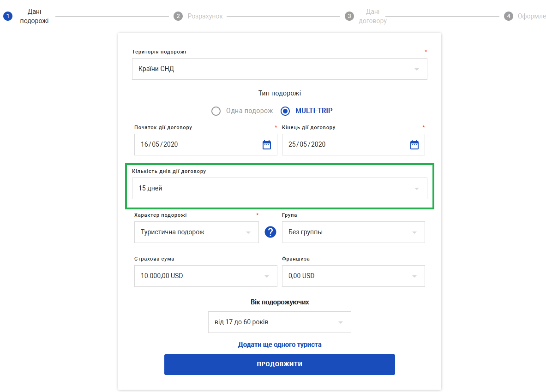The width and height of the screenshot is (546, 392).
Task: Open calendar for contract end date
Action: [414, 145]
